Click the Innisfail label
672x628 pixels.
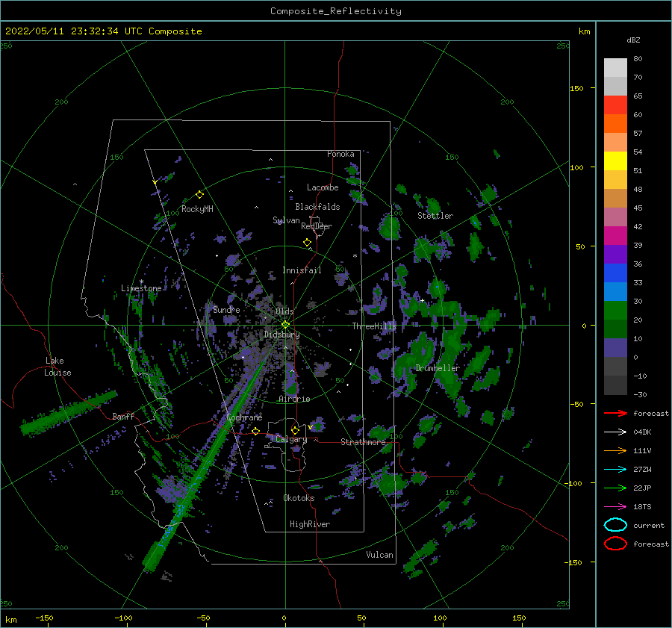(302, 270)
